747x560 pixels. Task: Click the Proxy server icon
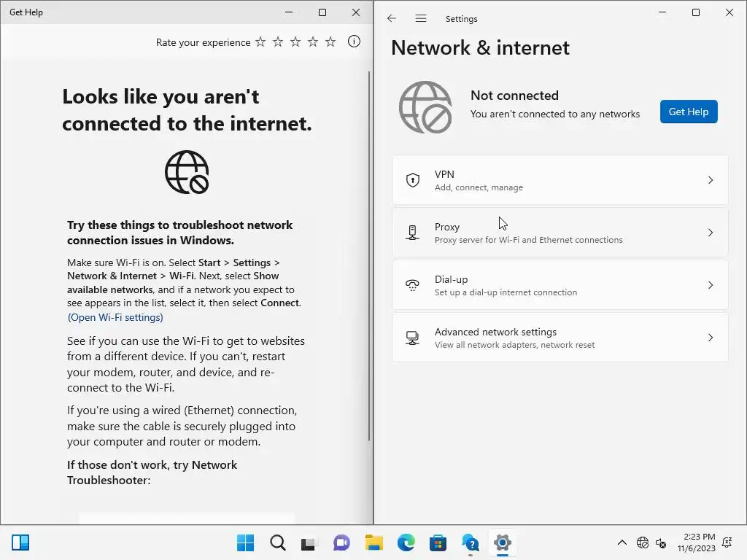(x=413, y=233)
